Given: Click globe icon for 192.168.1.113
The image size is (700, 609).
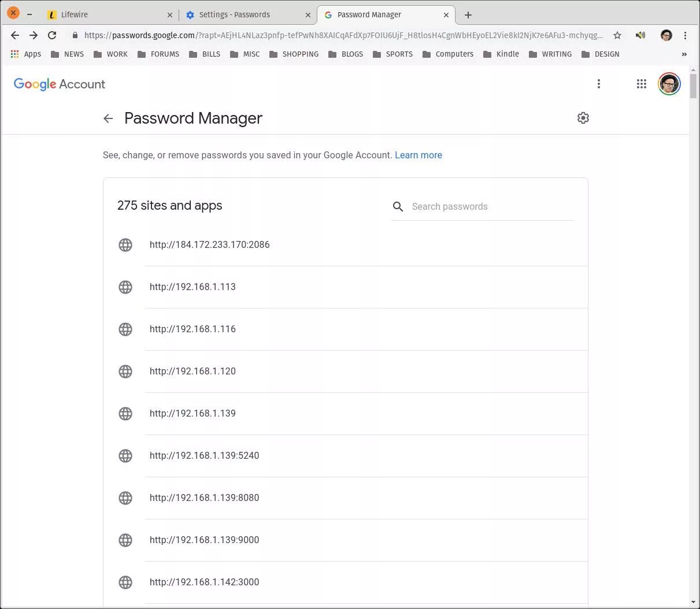Looking at the screenshot, I should pos(125,287).
